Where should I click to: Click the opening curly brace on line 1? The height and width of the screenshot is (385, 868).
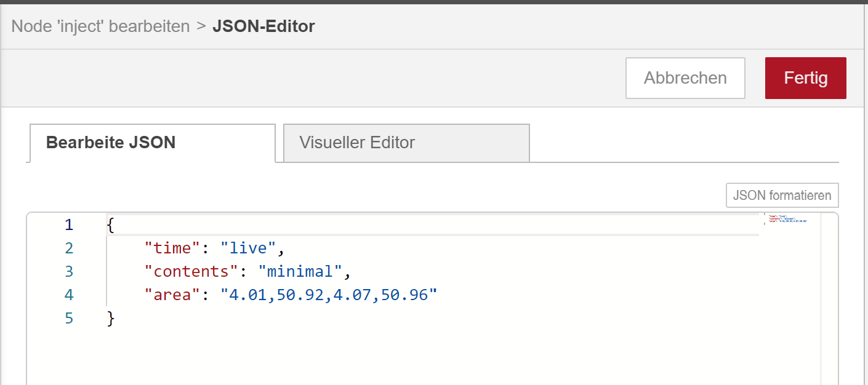(x=111, y=225)
